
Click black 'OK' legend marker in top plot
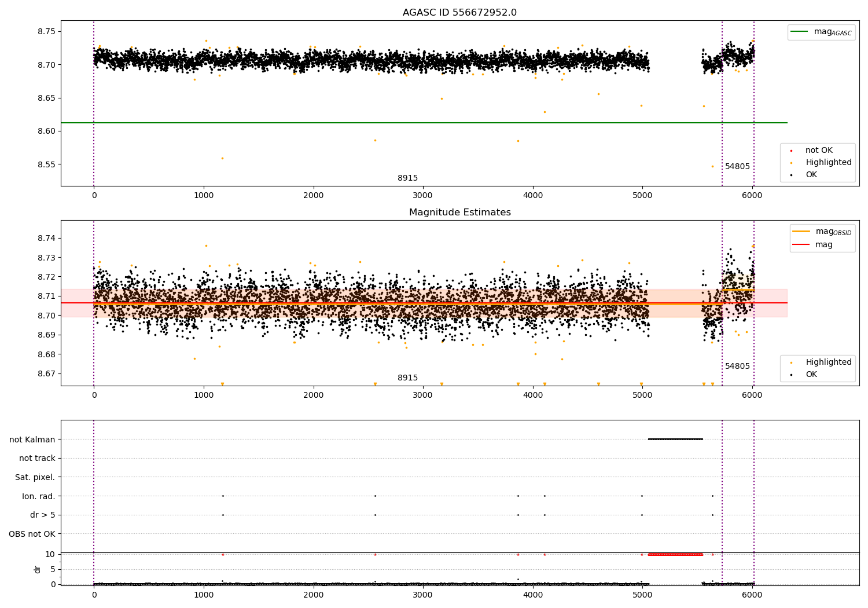click(x=791, y=175)
